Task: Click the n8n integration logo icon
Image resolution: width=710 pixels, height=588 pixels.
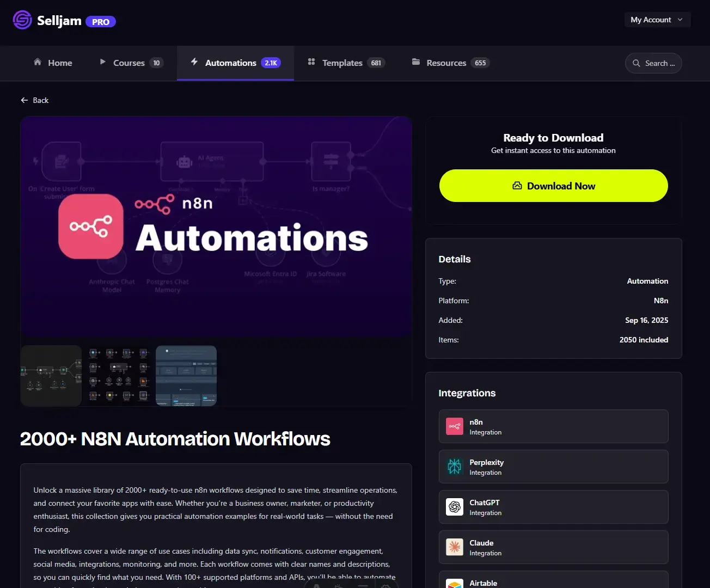Action: click(x=455, y=426)
